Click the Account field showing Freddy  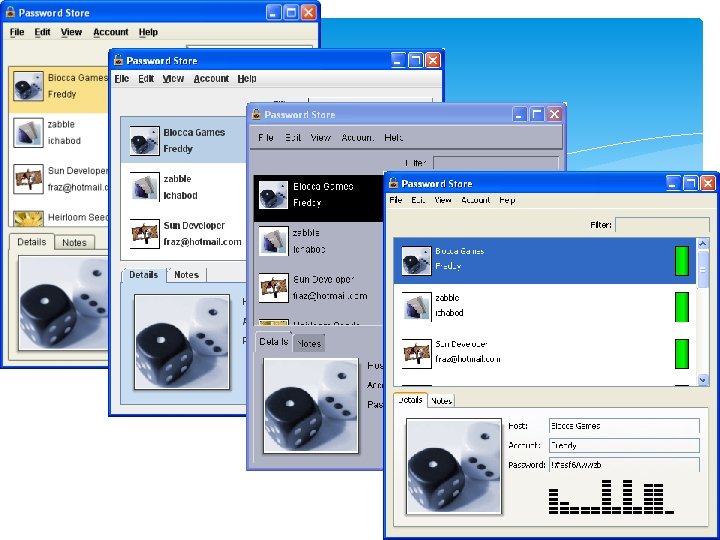pos(624,445)
